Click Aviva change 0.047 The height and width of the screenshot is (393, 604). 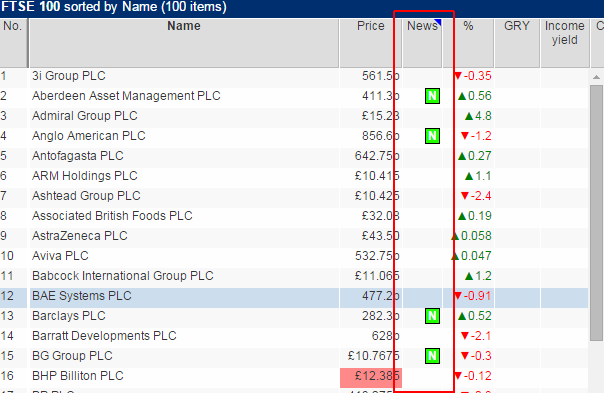(x=471, y=256)
